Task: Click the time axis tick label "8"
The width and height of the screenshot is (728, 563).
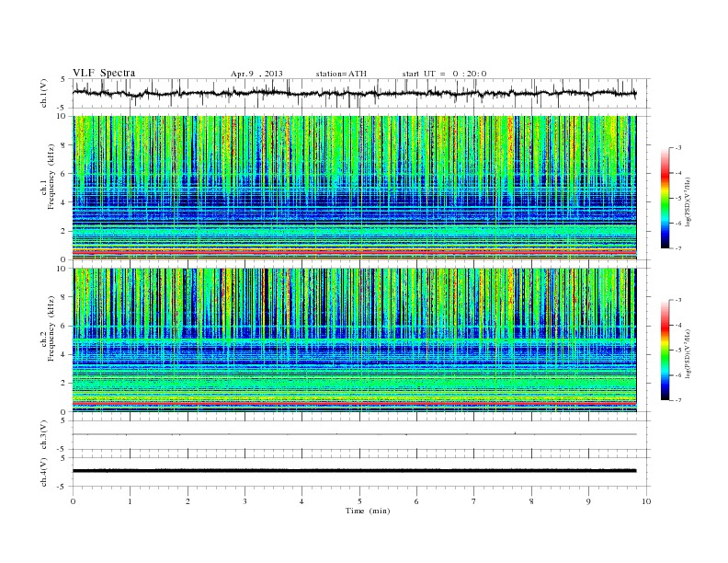Action: (531, 501)
